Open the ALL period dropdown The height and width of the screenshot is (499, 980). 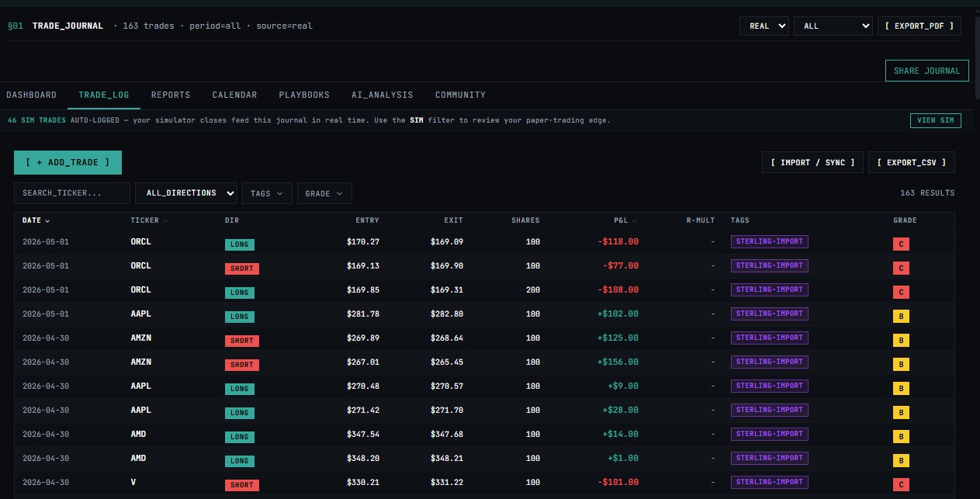pyautogui.click(x=833, y=26)
